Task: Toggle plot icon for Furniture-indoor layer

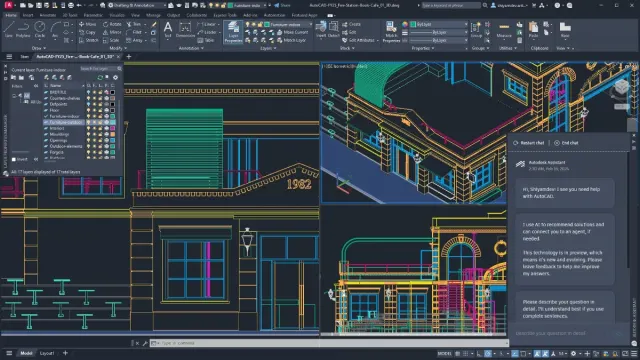Action: (107, 116)
